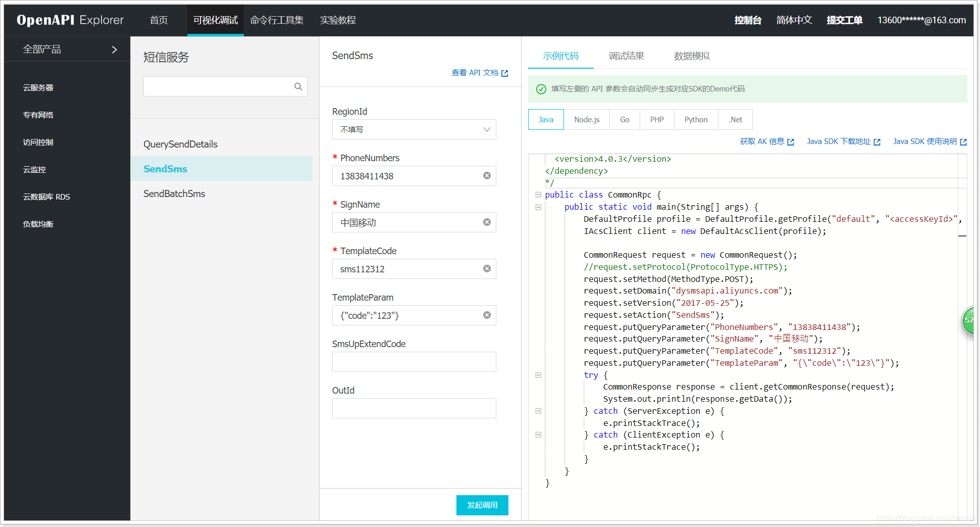Open 云数据库 RDS in the product sidebar
Screen dimensions: 980x527
[46, 197]
